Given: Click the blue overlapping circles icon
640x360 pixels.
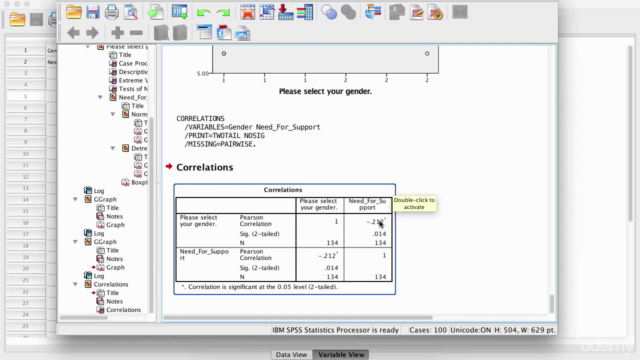Looking at the screenshot, I should (329, 12).
